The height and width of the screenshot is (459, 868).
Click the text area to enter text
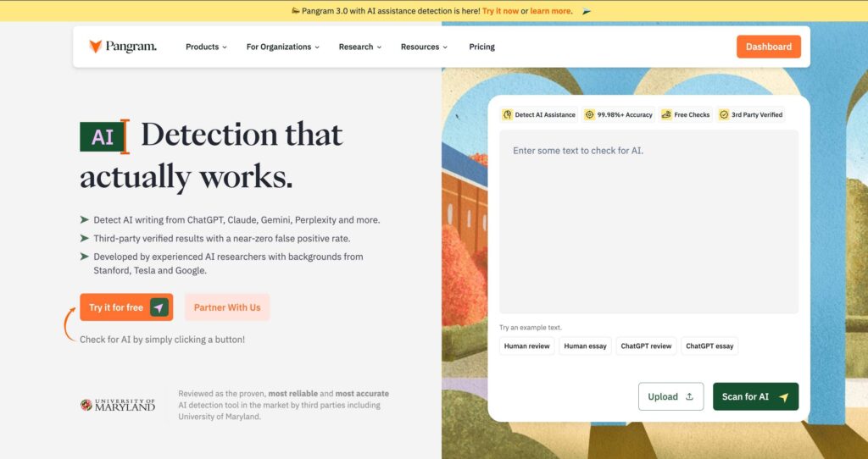coord(648,220)
